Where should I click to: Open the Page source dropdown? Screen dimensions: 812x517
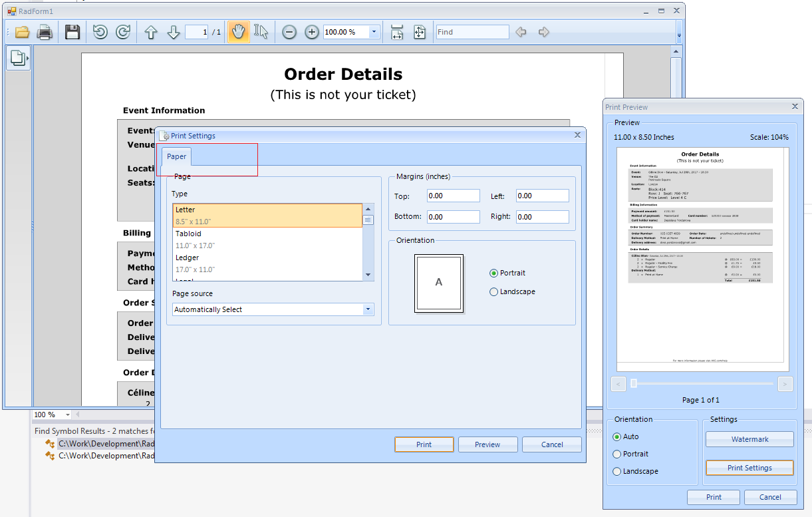[x=368, y=309]
